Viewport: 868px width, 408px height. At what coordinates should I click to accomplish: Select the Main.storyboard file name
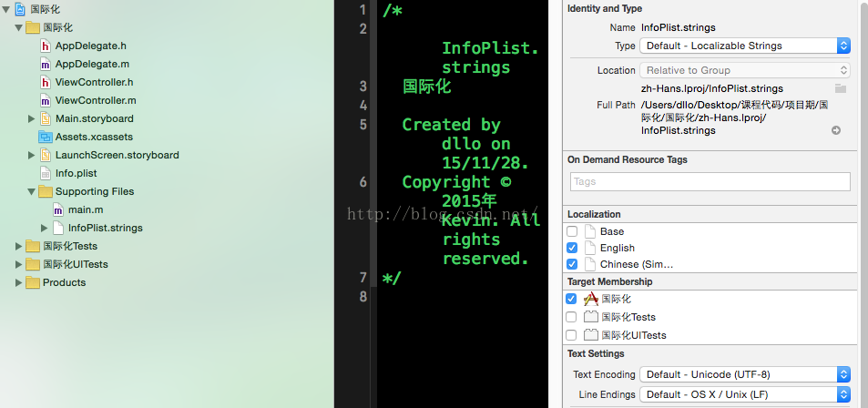click(95, 118)
